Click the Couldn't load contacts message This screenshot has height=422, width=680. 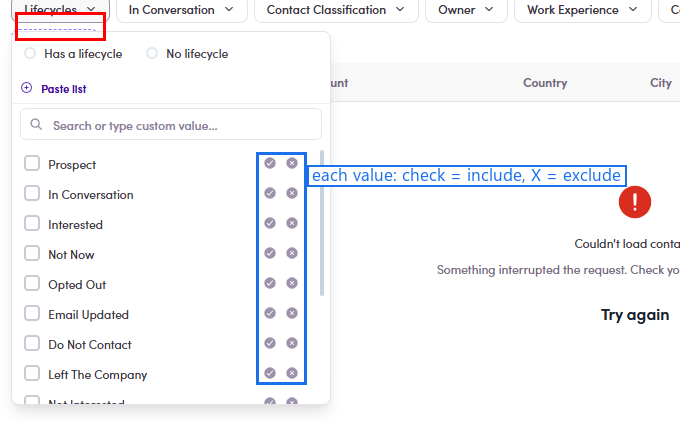(x=627, y=244)
